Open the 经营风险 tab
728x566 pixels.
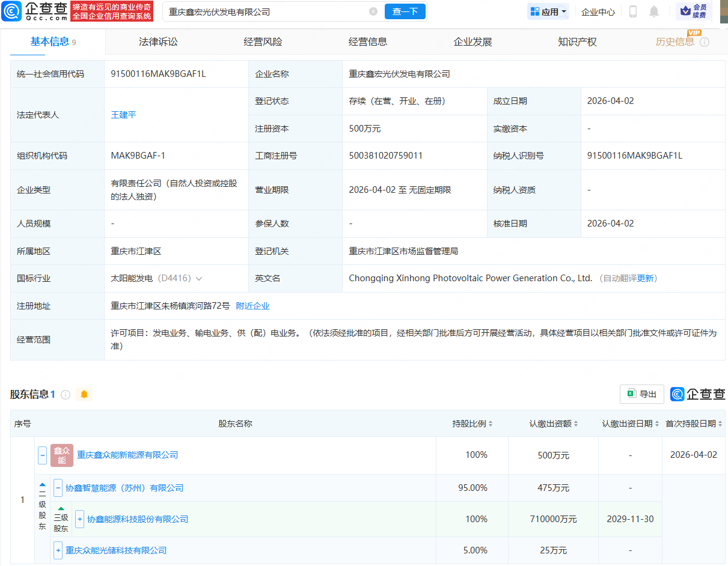pyautogui.click(x=263, y=41)
